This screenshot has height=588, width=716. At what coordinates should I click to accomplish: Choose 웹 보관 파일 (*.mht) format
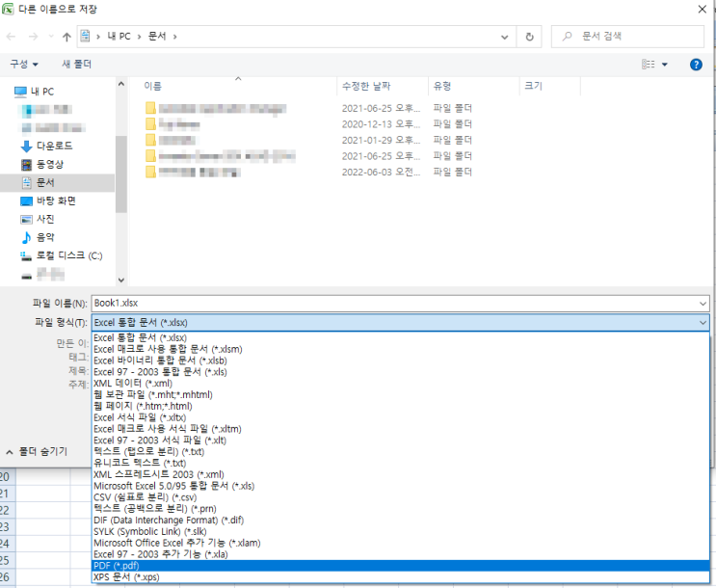coord(401,395)
